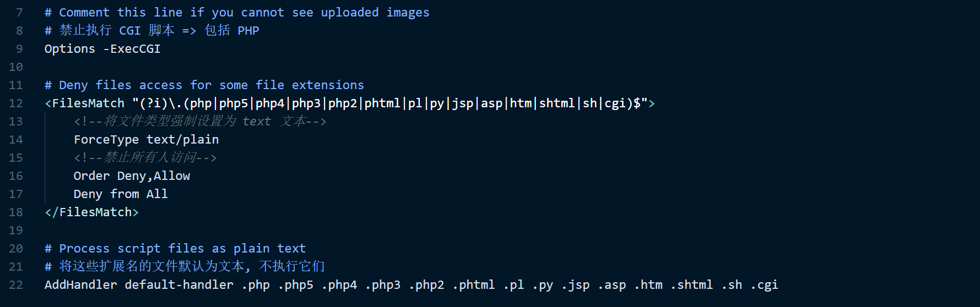This screenshot has height=307, width=980.
Task: Click the 'Order Deny,Allow' line
Action: [x=132, y=176]
